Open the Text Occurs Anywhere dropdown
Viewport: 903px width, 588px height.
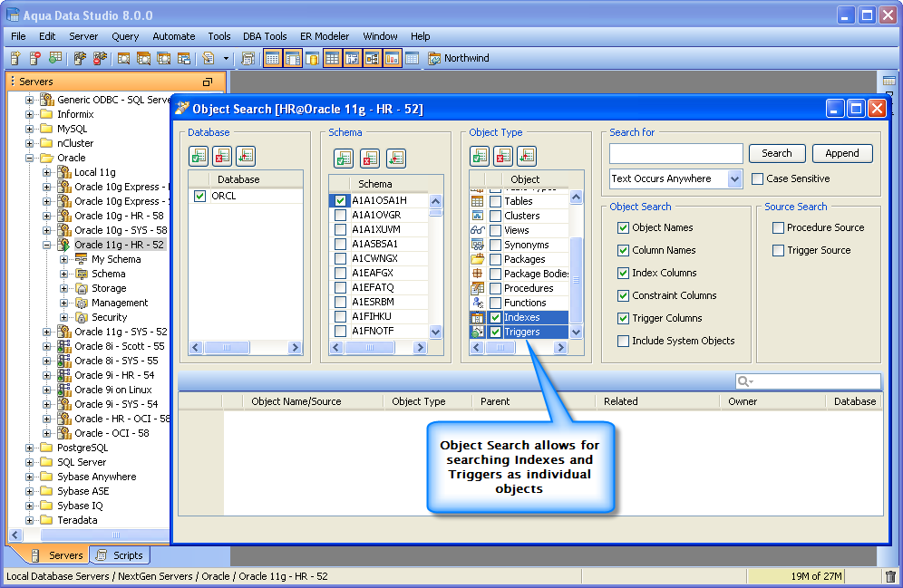734,178
